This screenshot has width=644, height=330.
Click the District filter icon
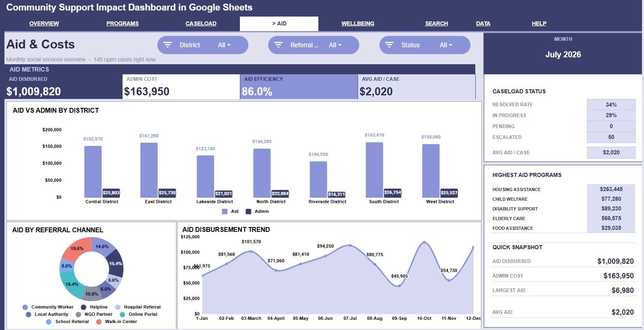(x=167, y=45)
